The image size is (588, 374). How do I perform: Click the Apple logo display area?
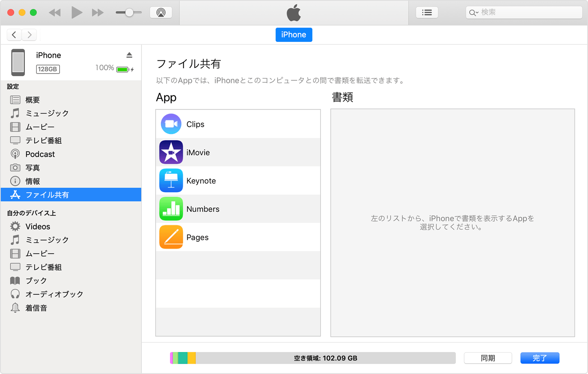tap(294, 13)
